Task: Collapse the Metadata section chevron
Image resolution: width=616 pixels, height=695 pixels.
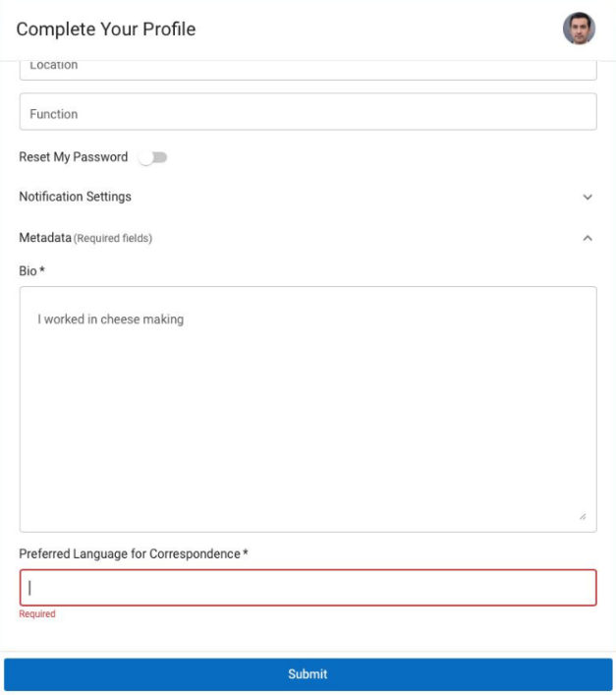Action: coord(588,238)
